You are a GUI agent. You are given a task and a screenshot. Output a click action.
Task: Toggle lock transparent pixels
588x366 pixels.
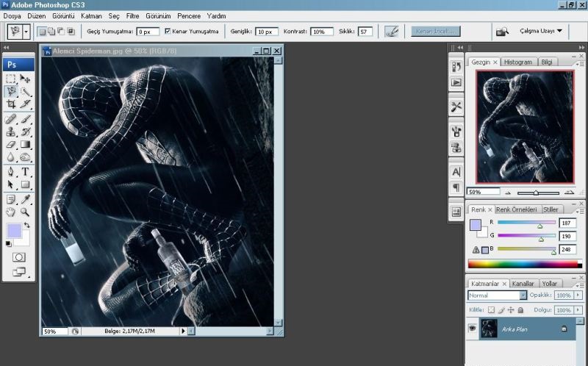[x=491, y=309]
